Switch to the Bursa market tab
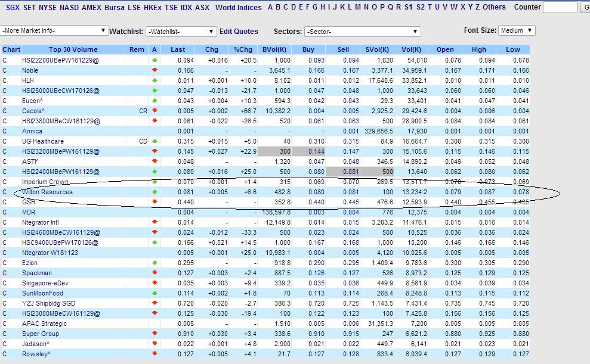 115,8
